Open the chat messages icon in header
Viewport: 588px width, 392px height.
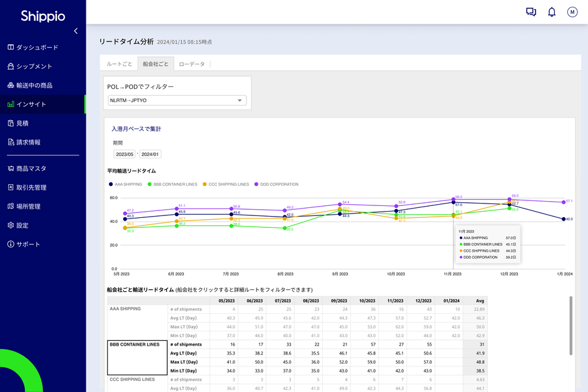click(531, 12)
